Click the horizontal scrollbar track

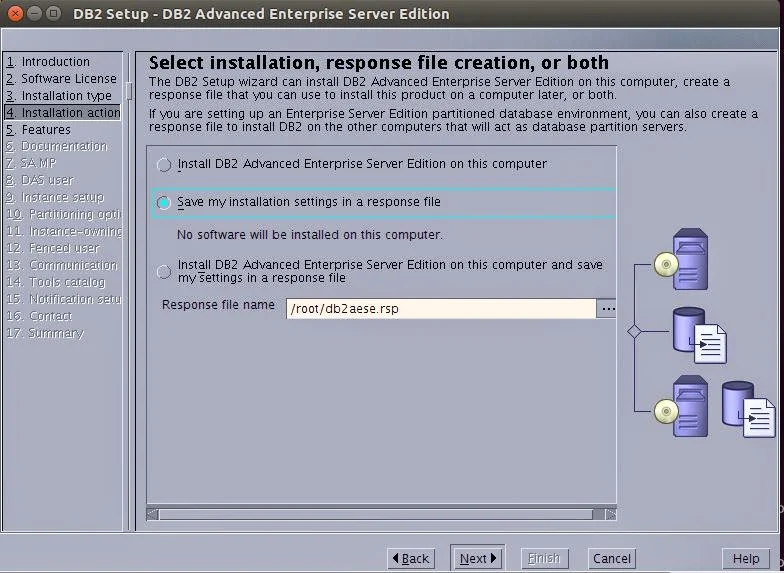point(375,514)
